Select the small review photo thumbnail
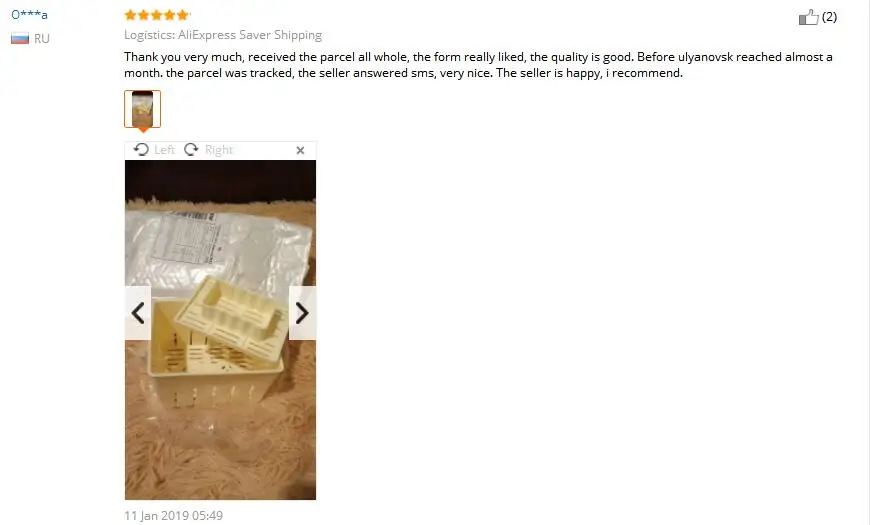Image resolution: width=870 pixels, height=525 pixels. click(x=143, y=109)
